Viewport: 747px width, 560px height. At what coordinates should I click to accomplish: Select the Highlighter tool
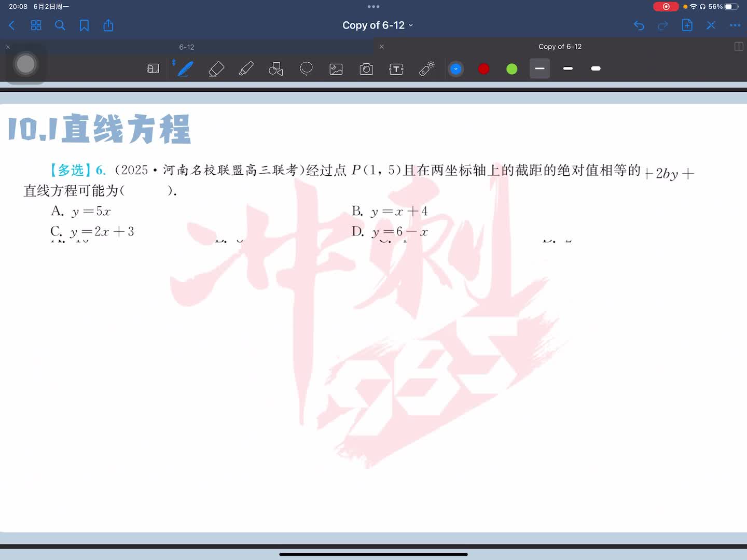[x=246, y=68]
